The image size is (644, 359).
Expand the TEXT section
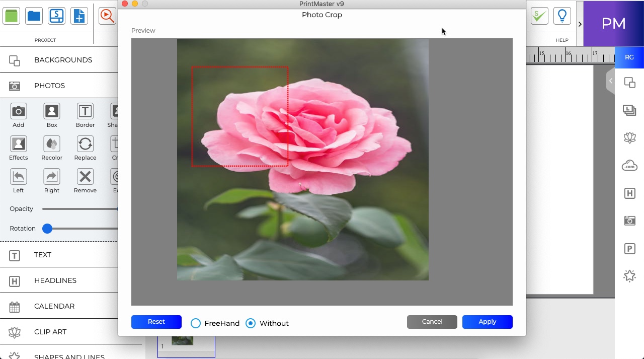[43, 255]
